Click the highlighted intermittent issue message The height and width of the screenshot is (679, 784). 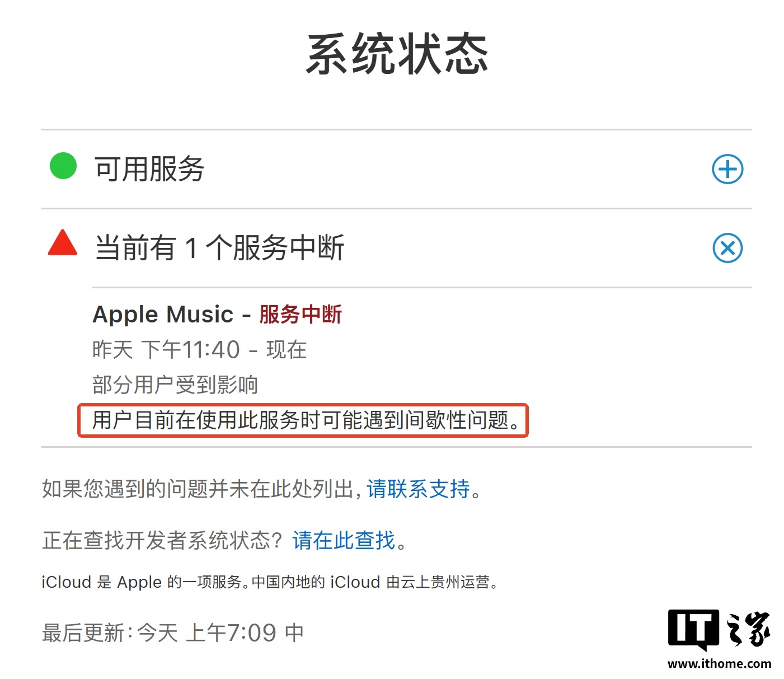(303, 420)
